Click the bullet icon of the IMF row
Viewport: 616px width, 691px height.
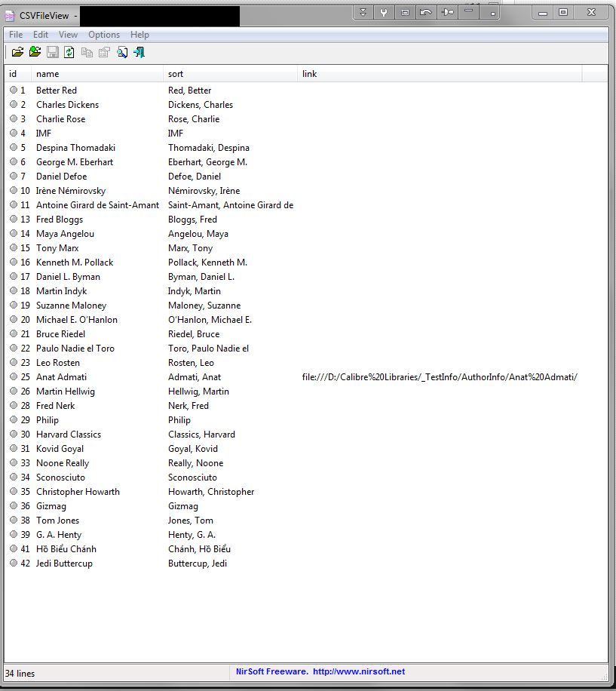[14, 133]
